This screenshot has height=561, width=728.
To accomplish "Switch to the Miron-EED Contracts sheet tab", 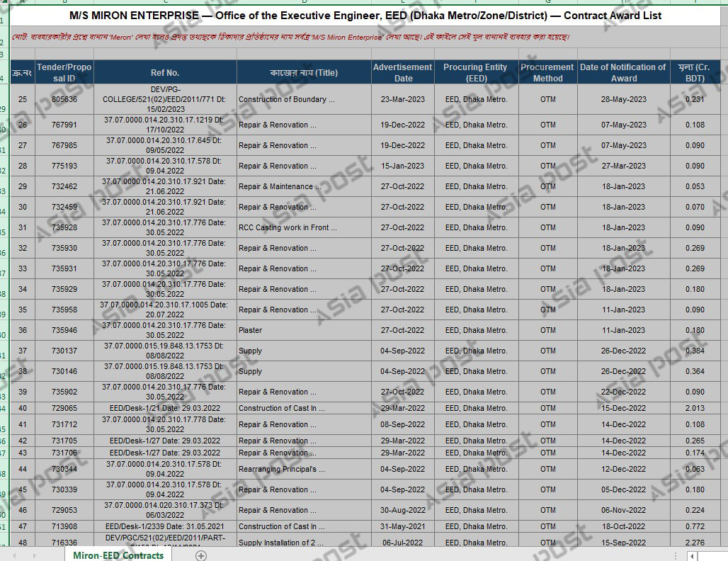I will click(x=118, y=555).
